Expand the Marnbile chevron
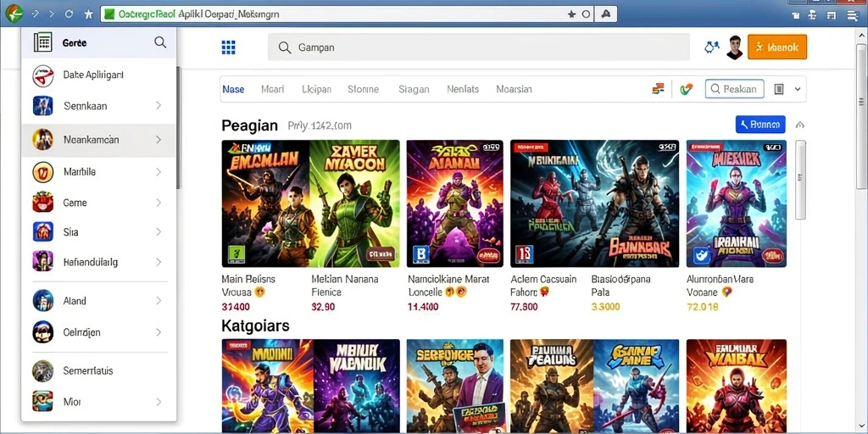 pyautogui.click(x=159, y=172)
